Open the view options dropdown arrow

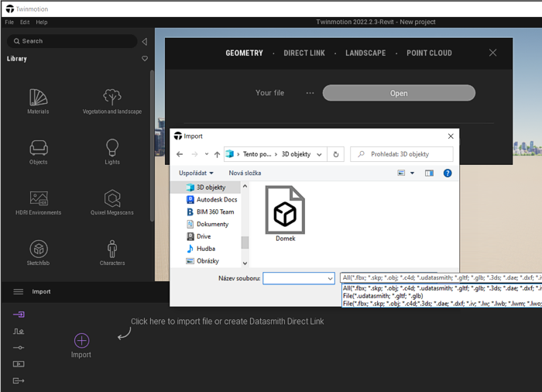tap(412, 173)
